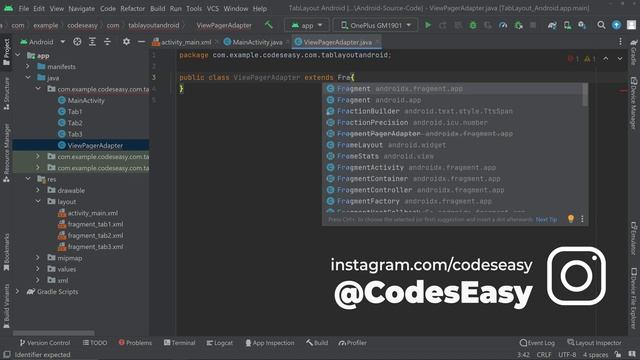Screen dimensions: 640x360
Task: Change UTF-8 file encoding in status bar
Action: point(567,355)
